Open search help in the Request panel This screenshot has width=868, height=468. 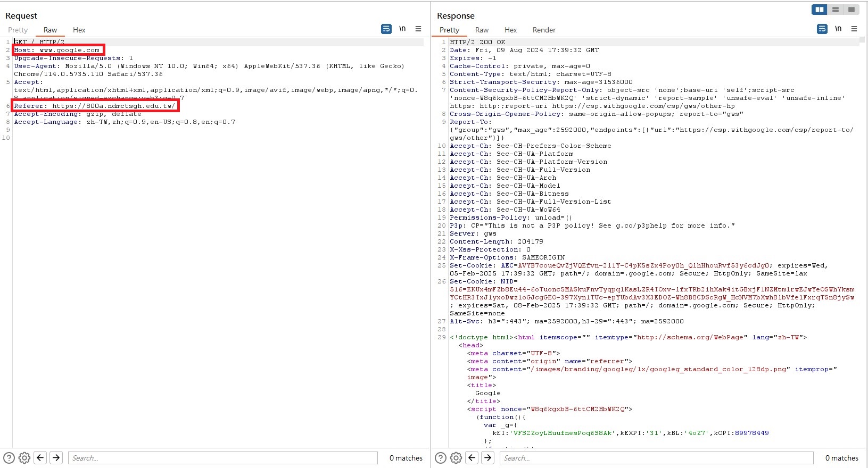pos(9,458)
